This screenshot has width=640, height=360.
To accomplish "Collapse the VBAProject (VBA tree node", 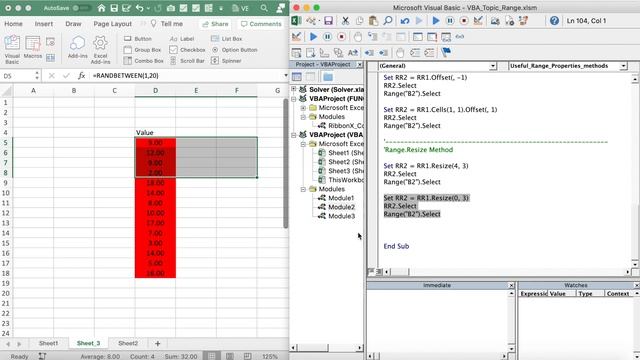I will tap(294, 135).
